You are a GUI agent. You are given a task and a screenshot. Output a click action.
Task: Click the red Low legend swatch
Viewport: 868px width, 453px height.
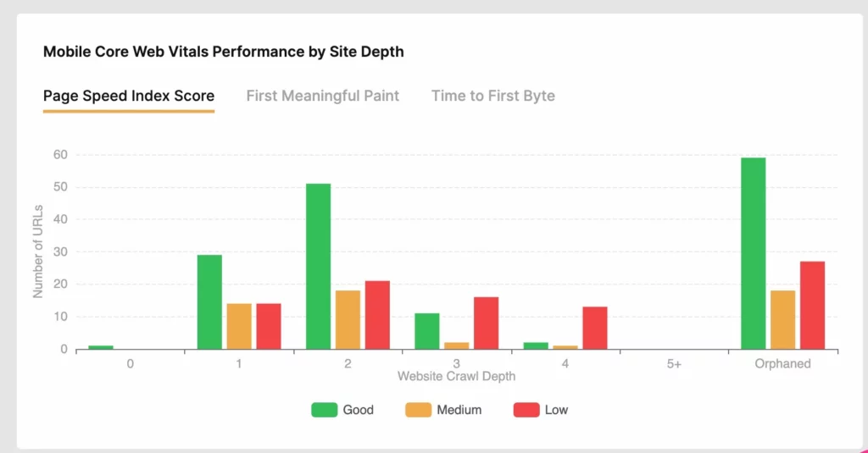[526, 410]
